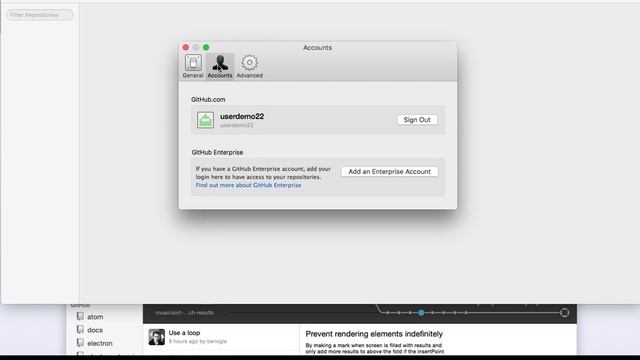Close the Accounts window with red button
Image resolution: width=640 pixels, height=360 pixels.
186,47
